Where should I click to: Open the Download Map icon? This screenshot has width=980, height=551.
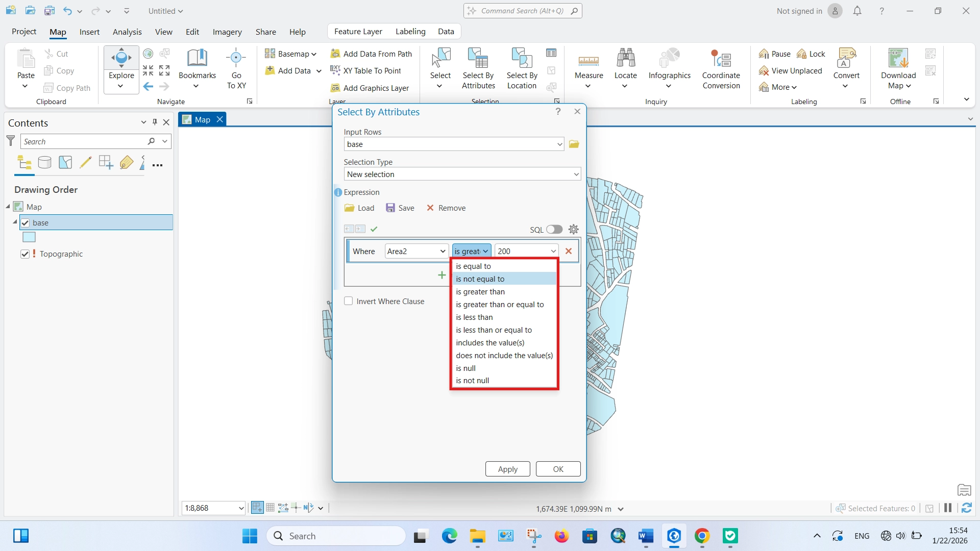(x=898, y=58)
